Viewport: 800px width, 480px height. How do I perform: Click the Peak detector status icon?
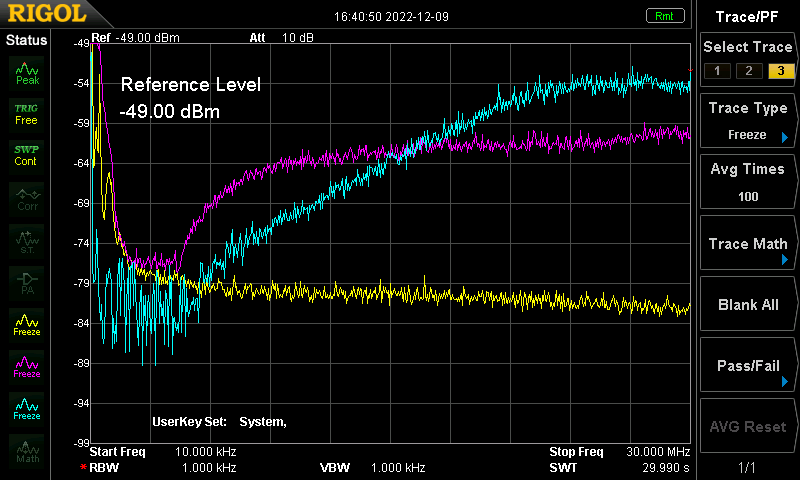[27, 71]
